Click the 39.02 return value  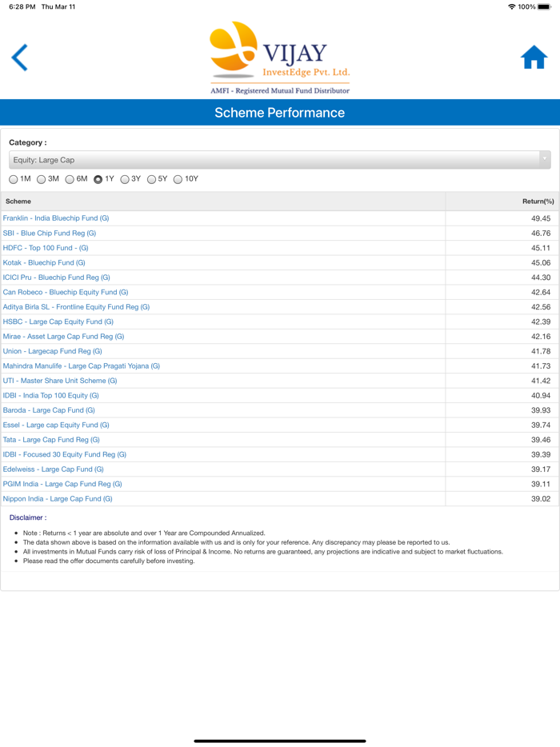tap(541, 499)
